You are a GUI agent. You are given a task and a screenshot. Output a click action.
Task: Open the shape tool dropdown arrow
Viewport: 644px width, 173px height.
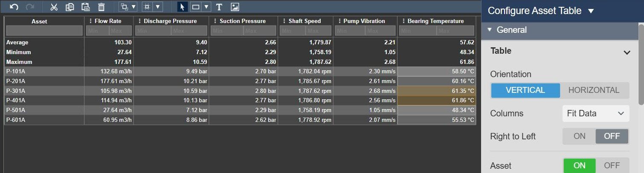coord(206,7)
